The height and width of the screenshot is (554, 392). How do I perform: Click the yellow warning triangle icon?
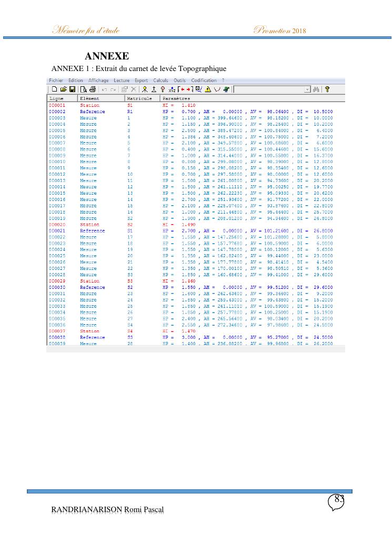pos(208,89)
